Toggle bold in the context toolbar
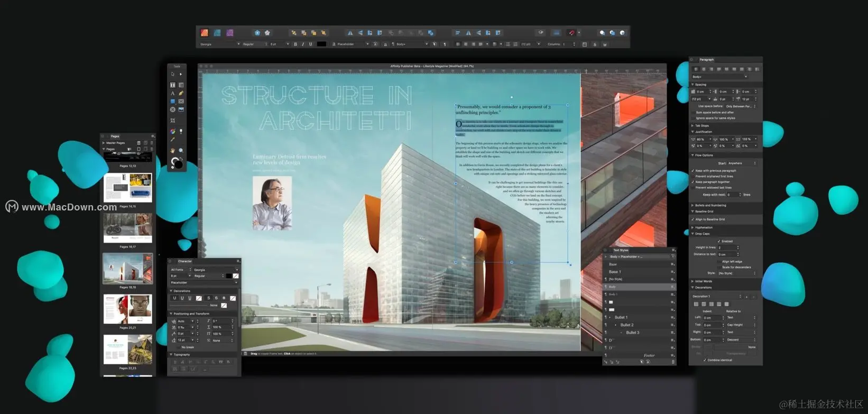The height and width of the screenshot is (414, 868). point(295,44)
